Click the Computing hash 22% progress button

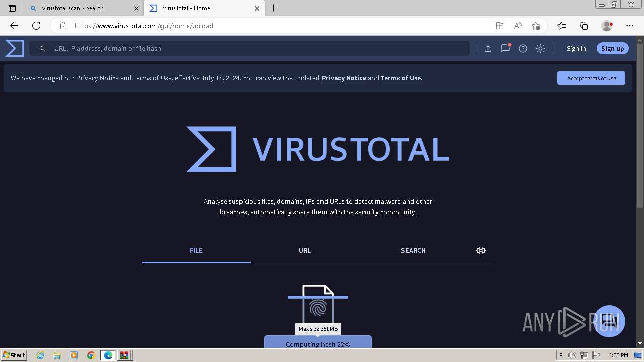(x=318, y=342)
